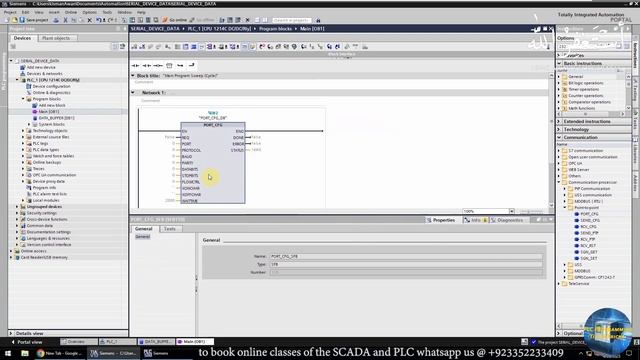The height and width of the screenshot is (360, 640).
Task: Insert a normally open contact
Action: click(x=136, y=65)
